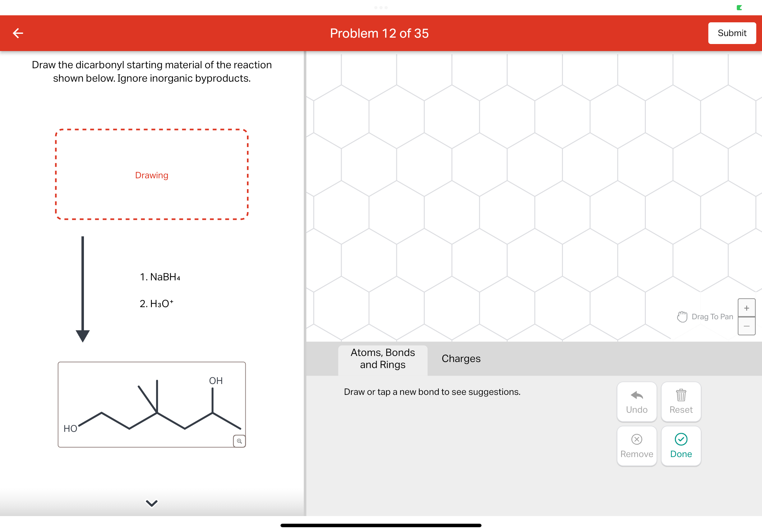Tap the home indicator bar at the bottom
This screenshot has height=532, width=762.
tap(381, 525)
